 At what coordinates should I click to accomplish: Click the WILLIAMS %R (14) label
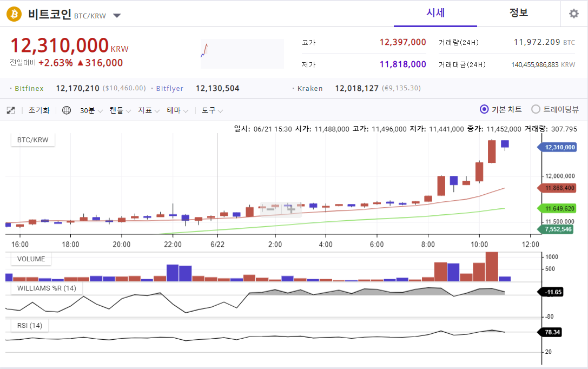coord(47,288)
